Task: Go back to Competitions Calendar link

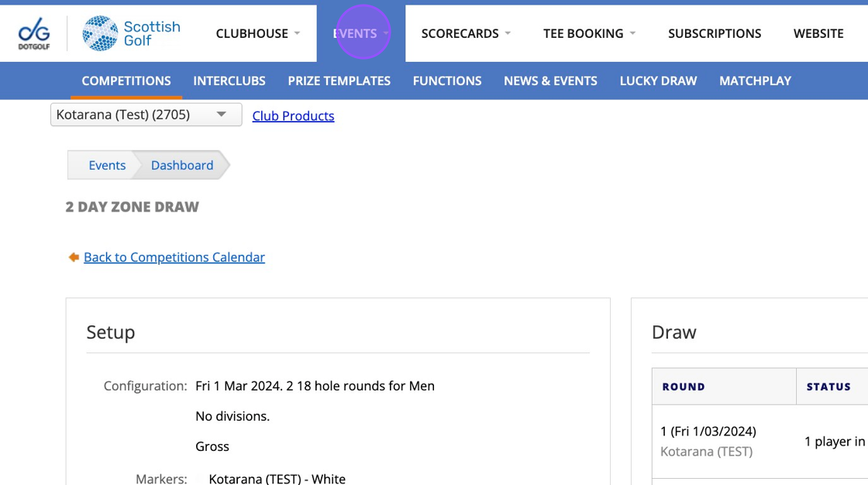Action: click(x=174, y=257)
